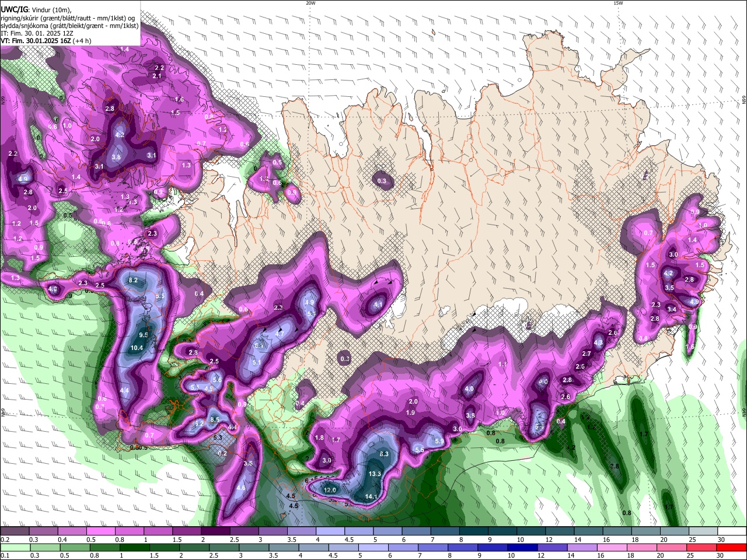747x560 pixels.
Task: Click the 9.5 precipitation value on the map
Action: point(144,335)
